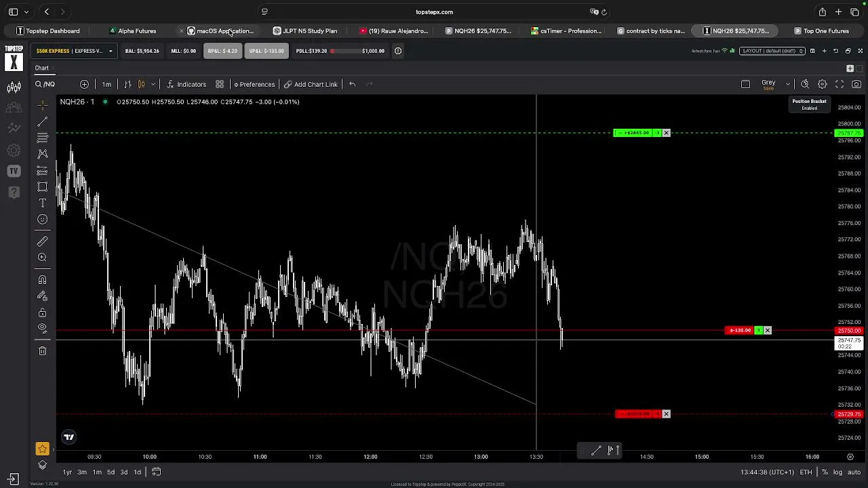Activate the zoom in tool
Image resolution: width=868 pixels, height=488 pixels.
click(x=42, y=258)
